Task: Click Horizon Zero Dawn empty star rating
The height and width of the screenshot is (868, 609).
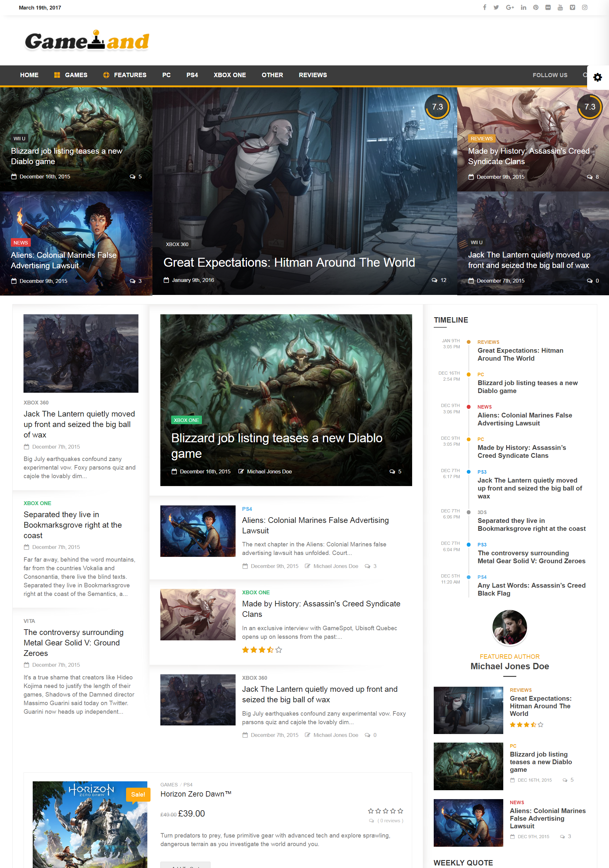Action: [385, 811]
